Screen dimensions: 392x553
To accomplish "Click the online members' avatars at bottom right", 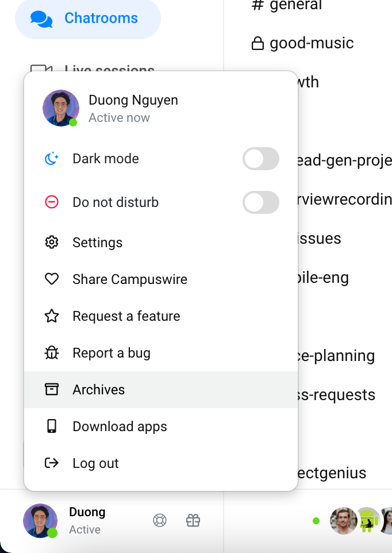I will pyautogui.click(x=360, y=521).
